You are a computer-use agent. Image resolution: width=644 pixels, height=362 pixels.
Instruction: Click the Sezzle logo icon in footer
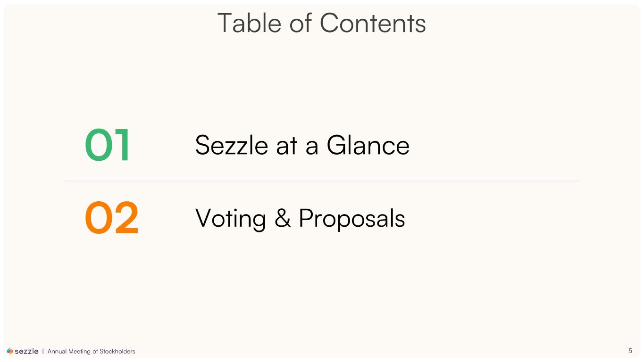(x=10, y=351)
